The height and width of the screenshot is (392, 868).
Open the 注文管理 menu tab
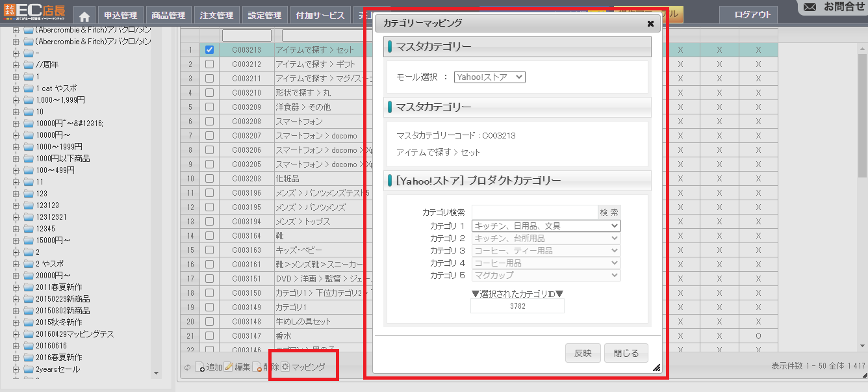216,16
